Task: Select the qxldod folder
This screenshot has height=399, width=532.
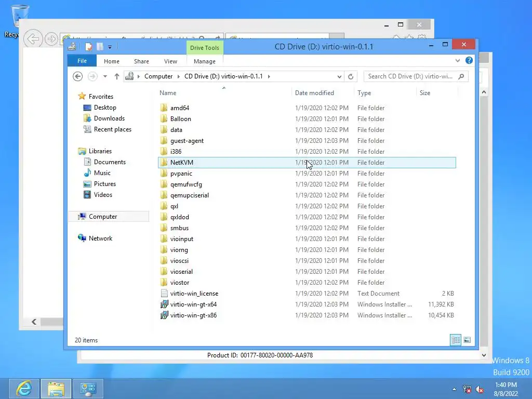Action: [x=307, y=217]
